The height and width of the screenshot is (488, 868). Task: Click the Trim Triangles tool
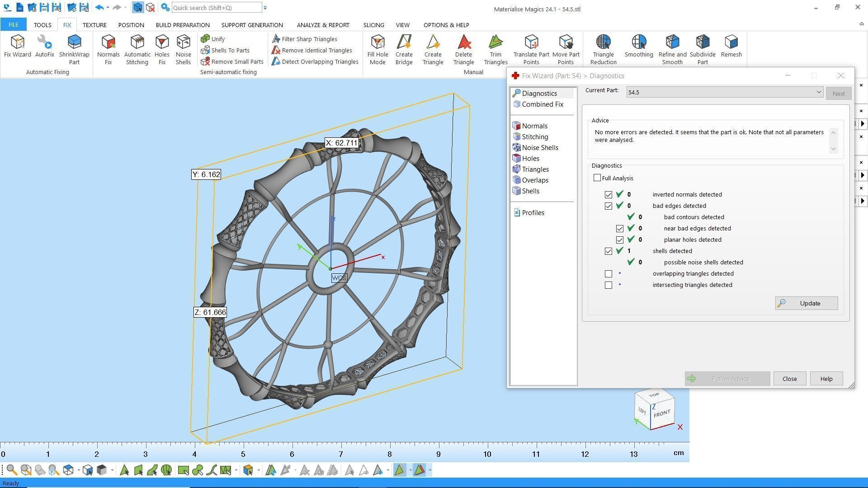pos(495,49)
